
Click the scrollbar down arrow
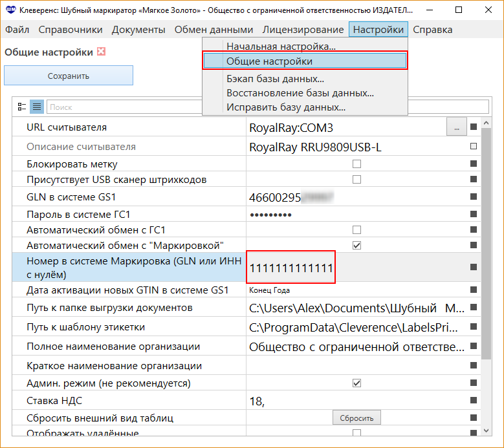click(486, 431)
